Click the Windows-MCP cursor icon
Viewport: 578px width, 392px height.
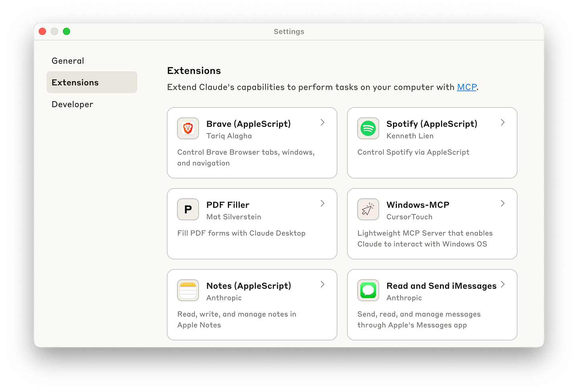368,209
